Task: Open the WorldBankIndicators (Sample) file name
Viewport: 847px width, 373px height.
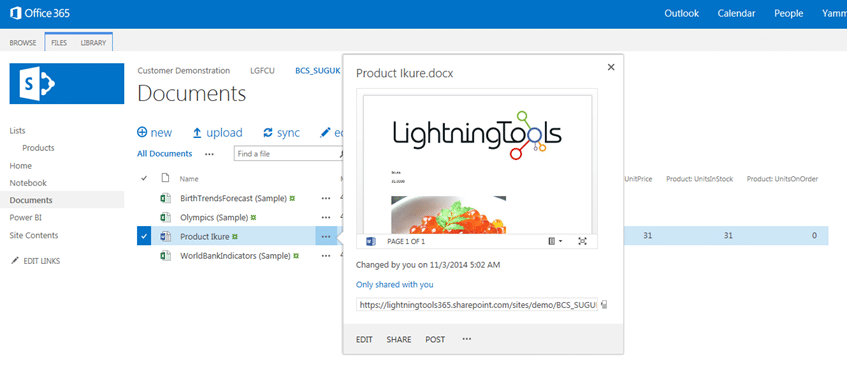Action: pos(235,256)
